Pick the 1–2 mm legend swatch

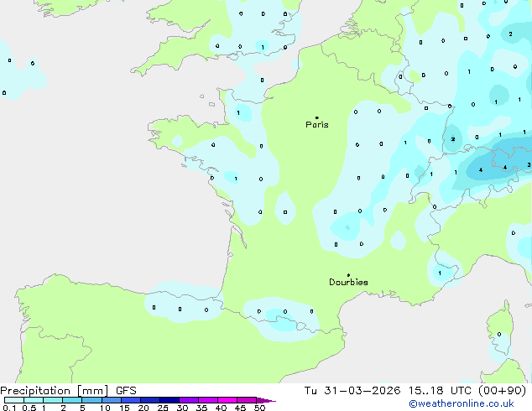pos(53,400)
